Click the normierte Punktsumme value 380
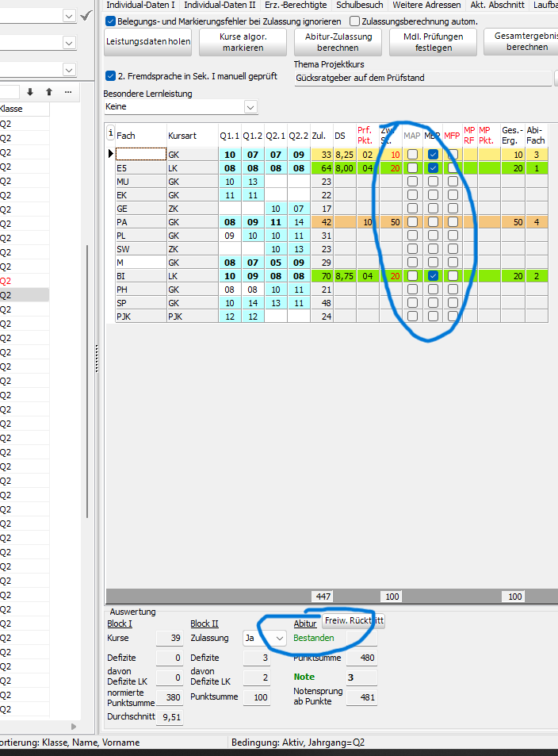 point(169,697)
